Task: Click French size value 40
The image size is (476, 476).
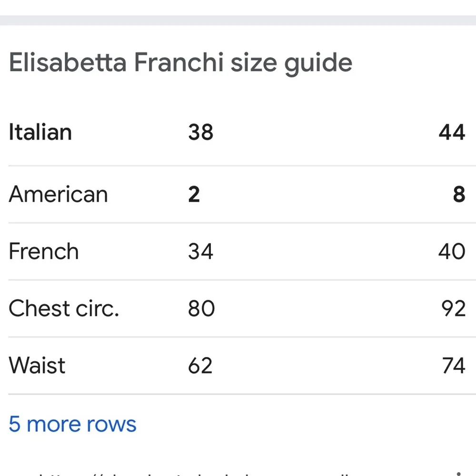Action: click(x=452, y=251)
